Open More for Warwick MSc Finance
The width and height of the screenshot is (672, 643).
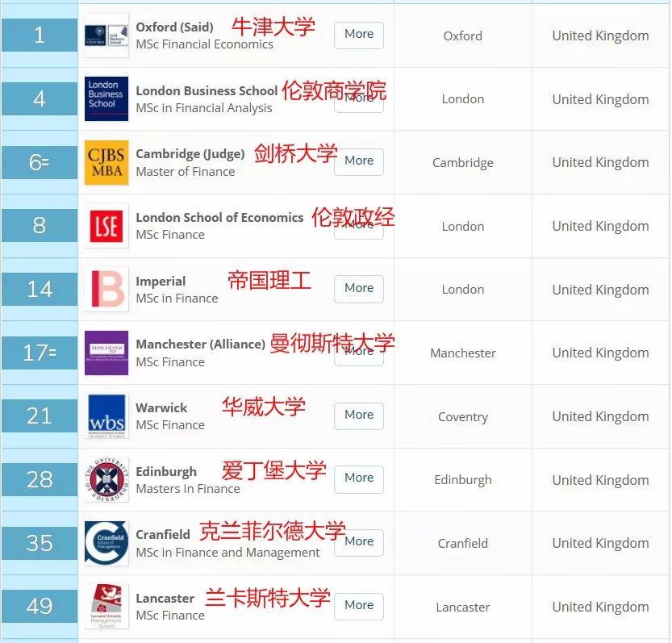pos(358,415)
